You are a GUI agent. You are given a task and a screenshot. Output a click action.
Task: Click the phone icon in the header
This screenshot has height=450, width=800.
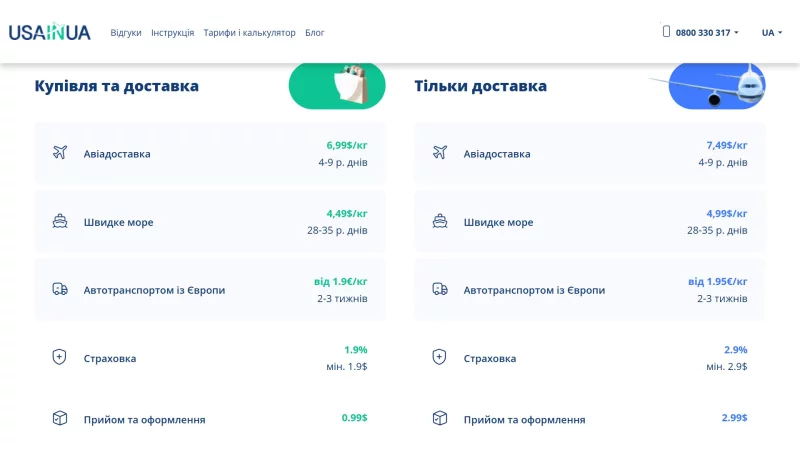[666, 32]
